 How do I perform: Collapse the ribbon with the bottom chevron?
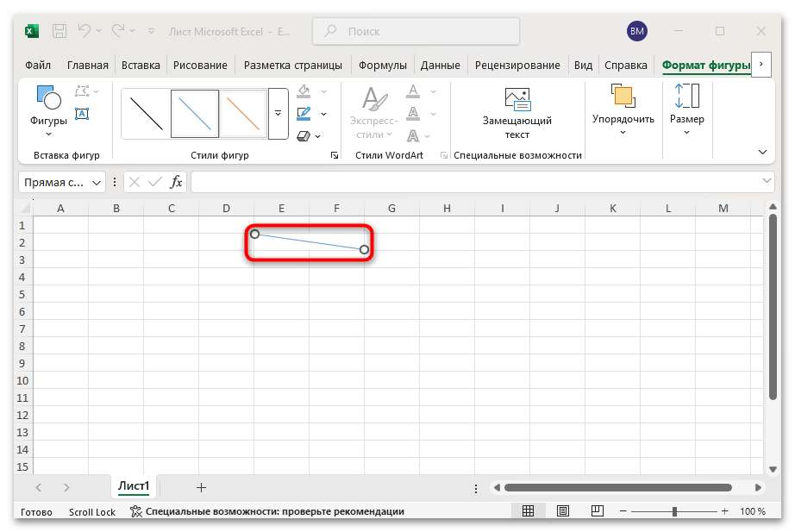(762, 152)
